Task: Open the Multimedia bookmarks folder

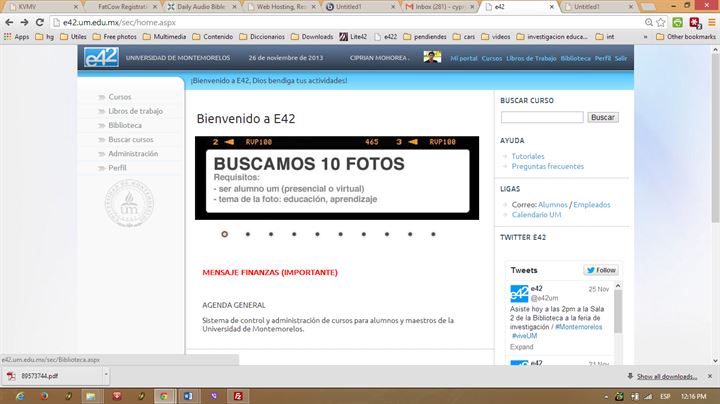Action: point(164,37)
